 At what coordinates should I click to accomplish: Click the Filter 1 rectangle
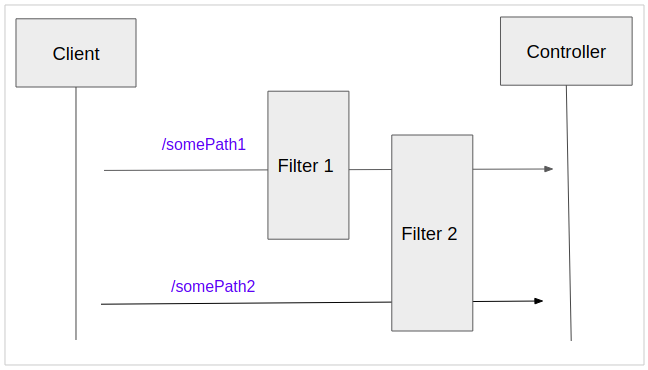coord(308,165)
